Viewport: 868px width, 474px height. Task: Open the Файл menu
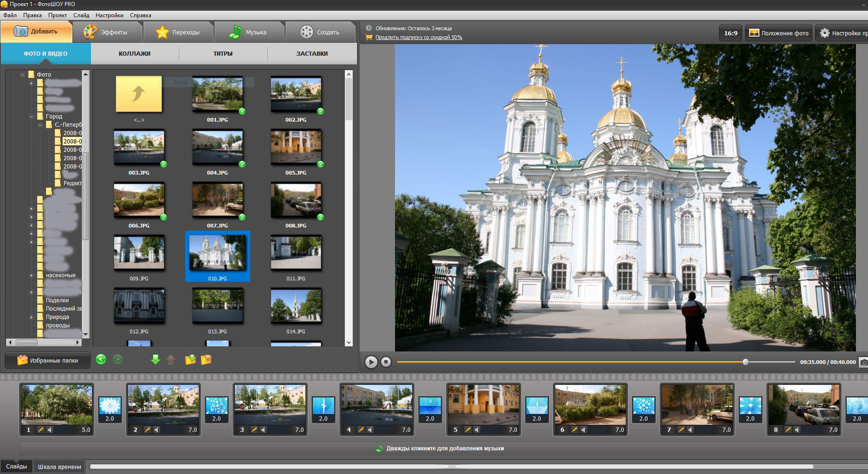tap(10, 15)
